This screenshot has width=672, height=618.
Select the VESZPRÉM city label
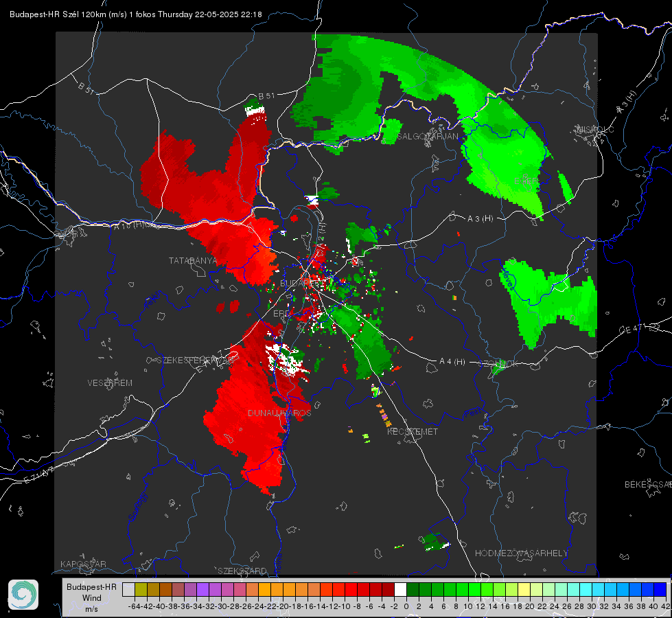(x=110, y=383)
